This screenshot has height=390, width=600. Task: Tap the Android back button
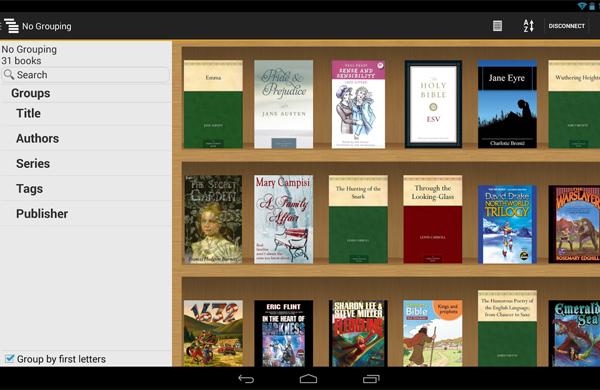pyautogui.click(x=246, y=379)
